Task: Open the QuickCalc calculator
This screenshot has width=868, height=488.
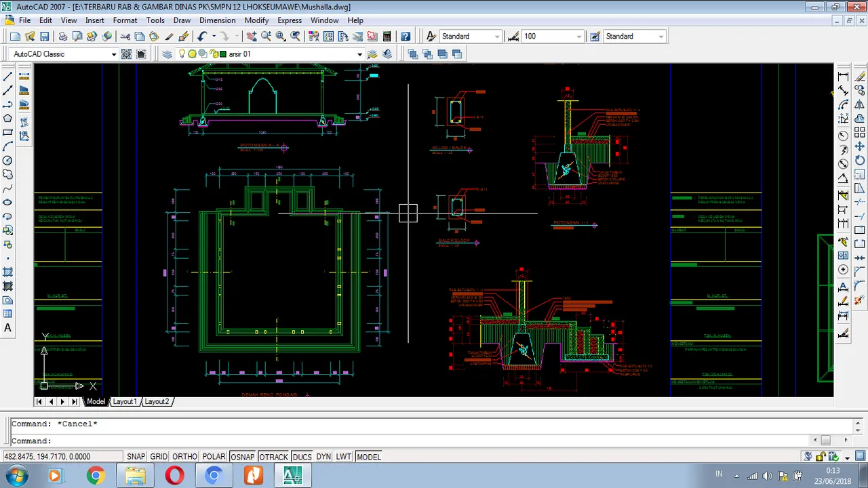Action: [x=387, y=37]
